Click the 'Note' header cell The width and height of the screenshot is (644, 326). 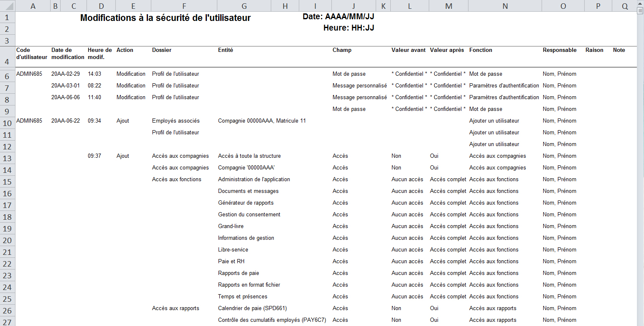[619, 50]
